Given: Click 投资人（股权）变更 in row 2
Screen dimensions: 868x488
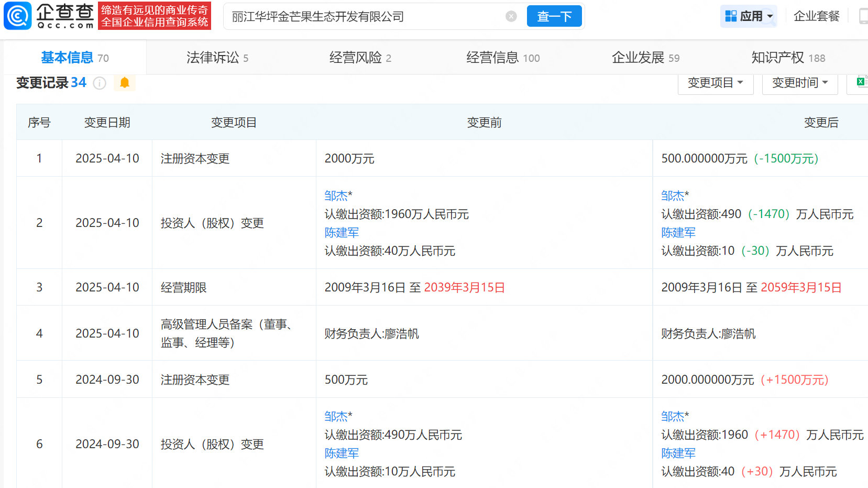Looking at the screenshot, I should 212,223.
